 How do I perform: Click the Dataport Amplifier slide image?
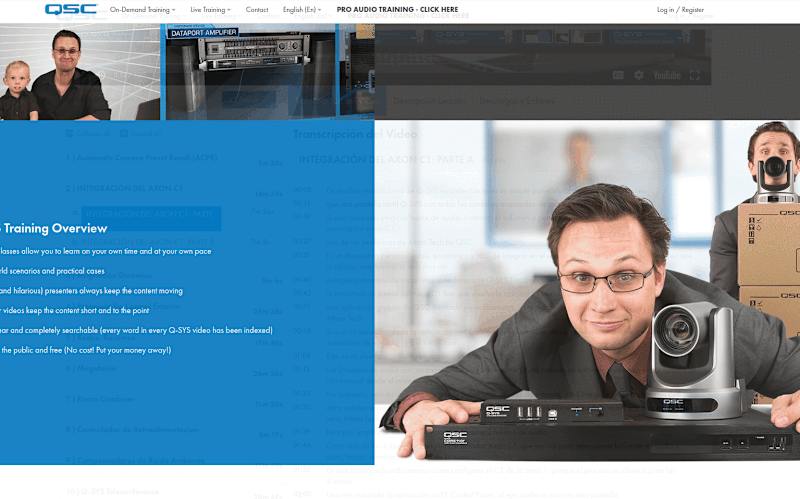click(x=250, y=72)
